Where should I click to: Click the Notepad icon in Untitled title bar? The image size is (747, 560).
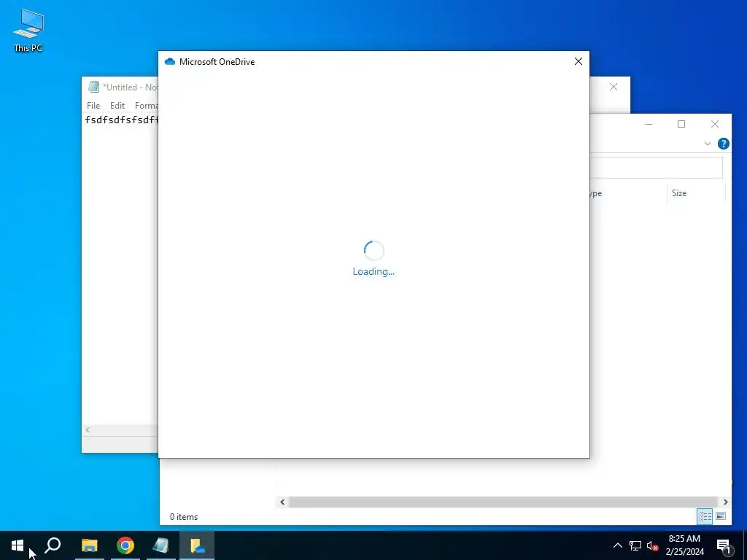(x=94, y=87)
